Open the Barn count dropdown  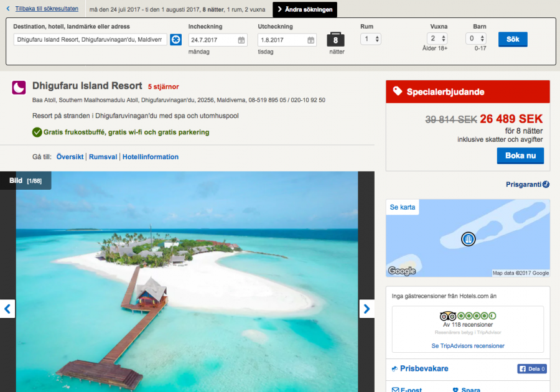click(x=476, y=39)
